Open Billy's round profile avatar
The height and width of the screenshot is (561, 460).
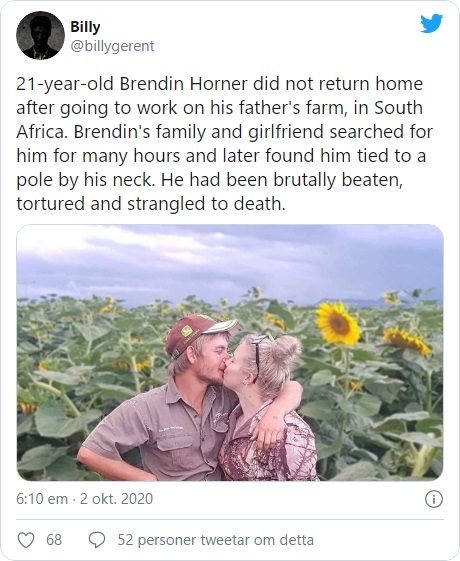pyautogui.click(x=40, y=35)
